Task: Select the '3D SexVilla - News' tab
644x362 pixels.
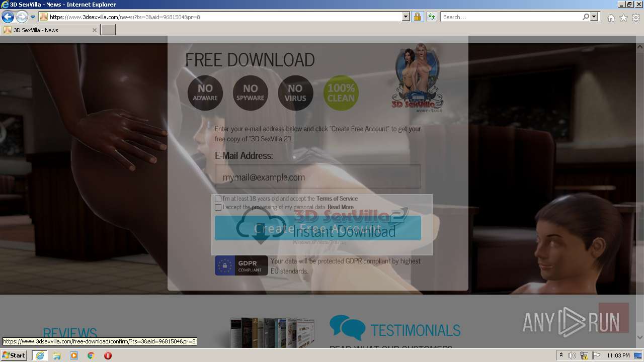Action: [50, 30]
